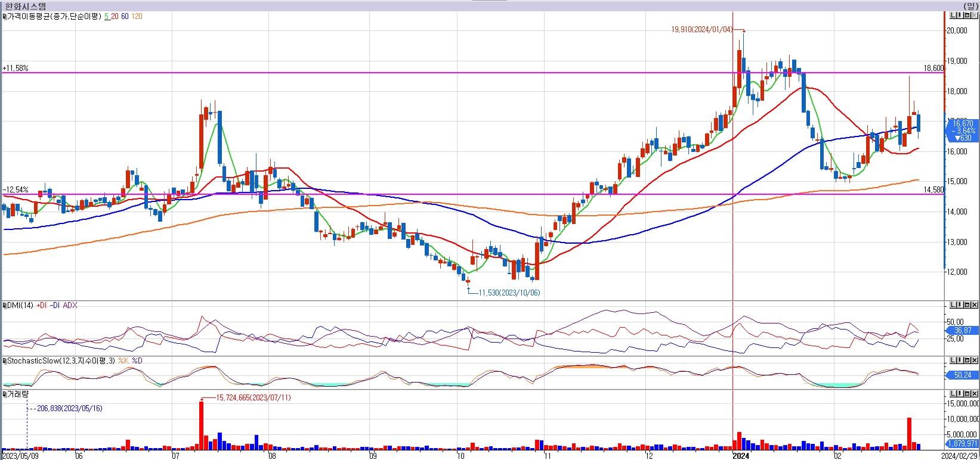Select the %K legend label
This screenshot has width=980, height=460.
click(x=123, y=361)
